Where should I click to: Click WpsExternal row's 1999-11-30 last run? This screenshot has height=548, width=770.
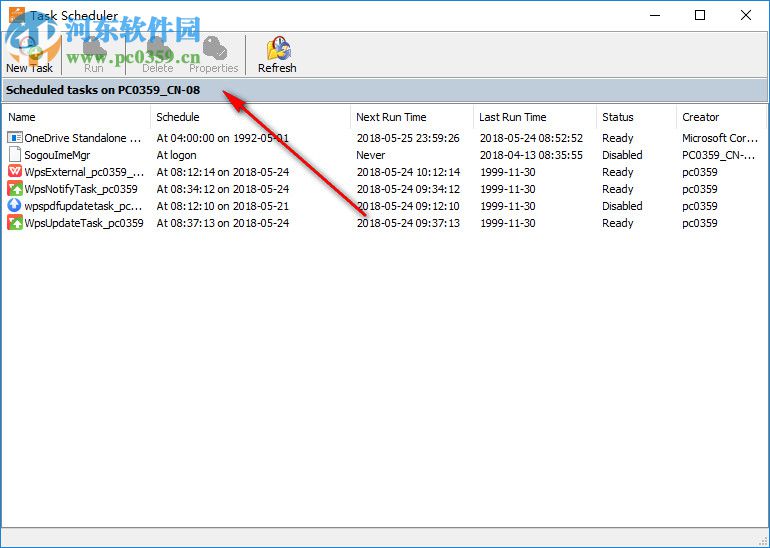coord(508,172)
